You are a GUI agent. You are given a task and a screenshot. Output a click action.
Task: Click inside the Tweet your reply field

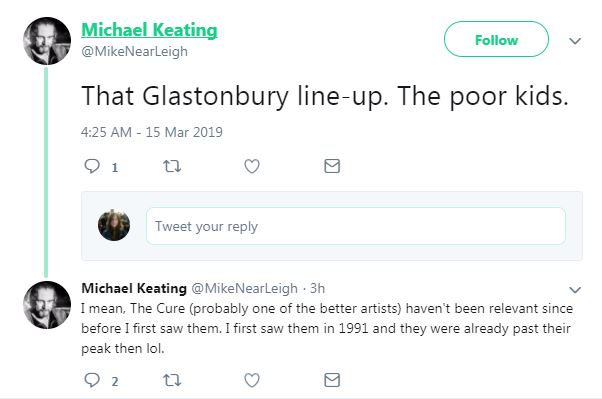tap(356, 226)
